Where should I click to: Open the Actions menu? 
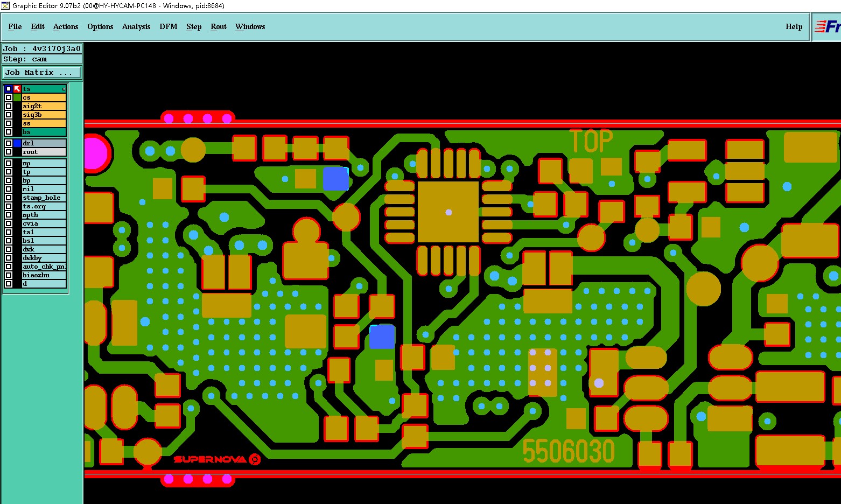(x=66, y=26)
